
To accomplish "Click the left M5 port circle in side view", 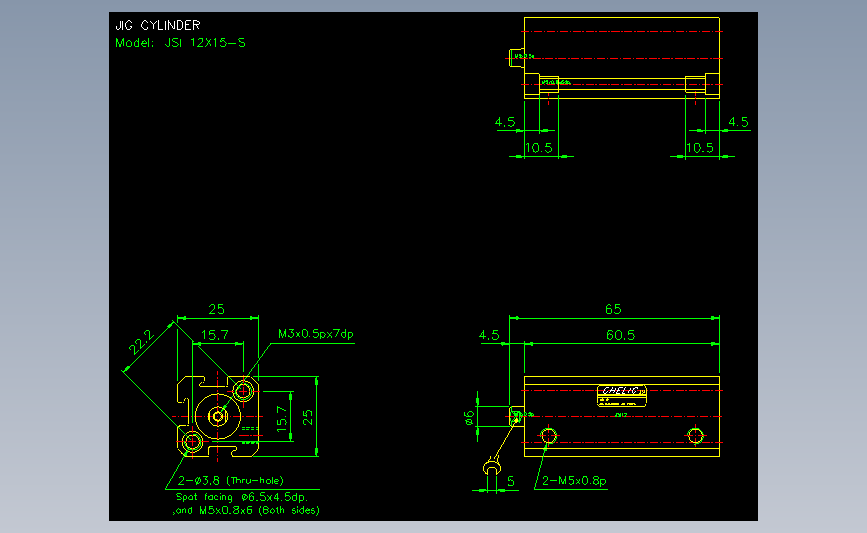I will [549, 436].
